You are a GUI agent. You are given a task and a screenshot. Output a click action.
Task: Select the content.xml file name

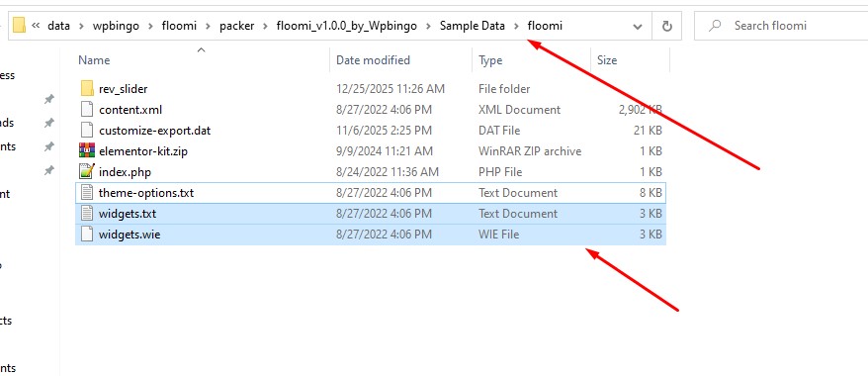(x=130, y=110)
